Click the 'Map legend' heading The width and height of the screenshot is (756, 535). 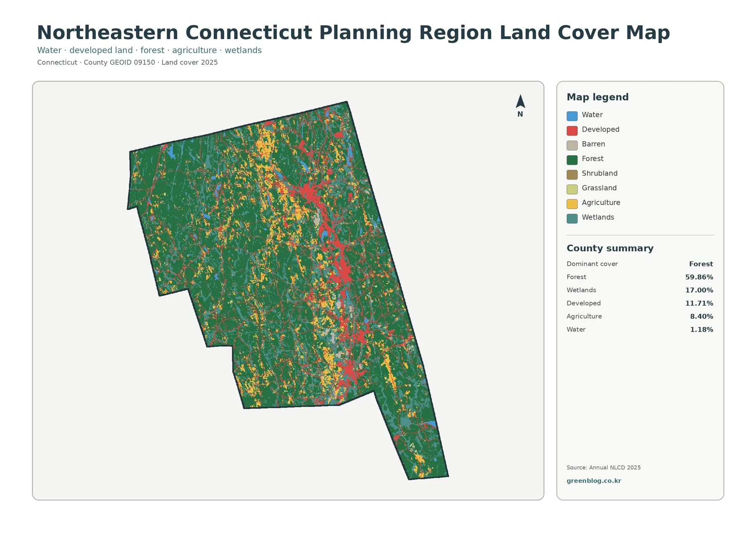tap(598, 97)
